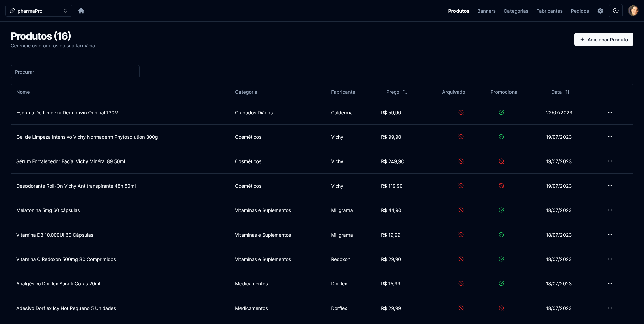This screenshot has height=324, width=644.
Task: Sort table by Preço column
Action: [397, 92]
